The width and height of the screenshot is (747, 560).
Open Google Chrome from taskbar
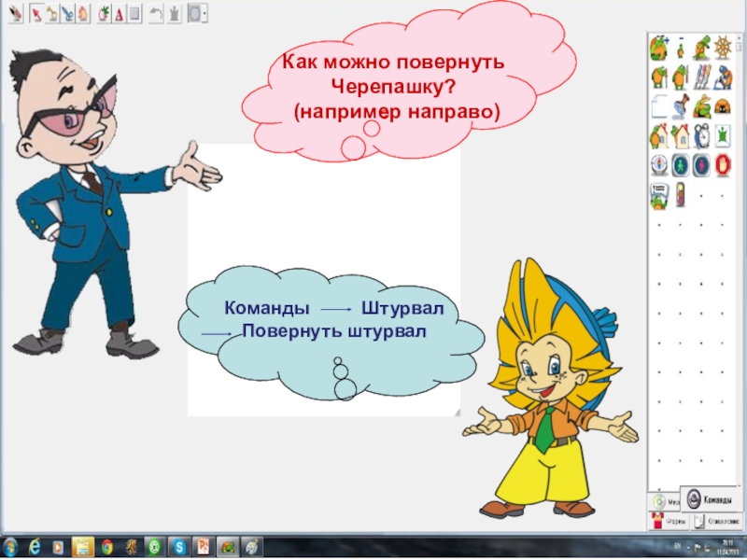(x=107, y=548)
